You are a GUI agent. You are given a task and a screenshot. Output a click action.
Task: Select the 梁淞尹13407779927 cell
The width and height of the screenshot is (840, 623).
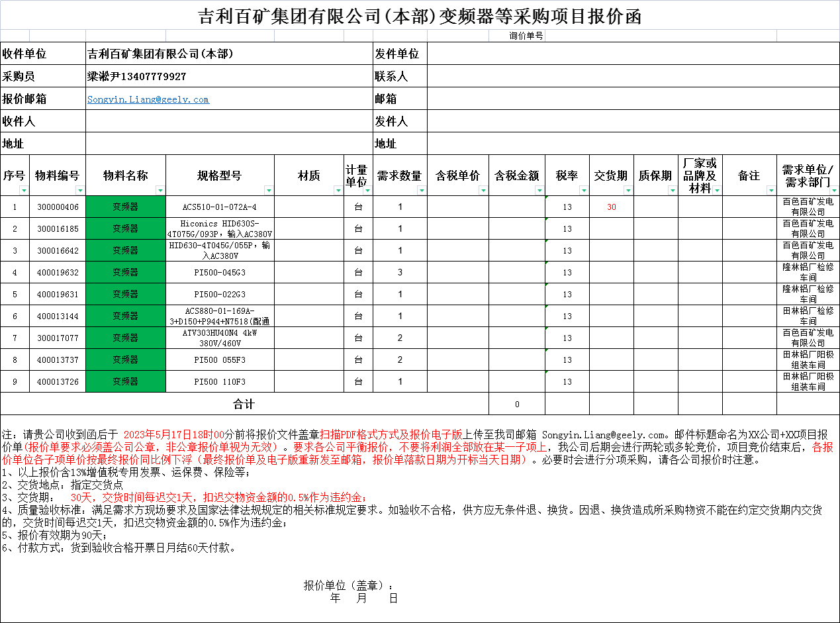click(229, 76)
